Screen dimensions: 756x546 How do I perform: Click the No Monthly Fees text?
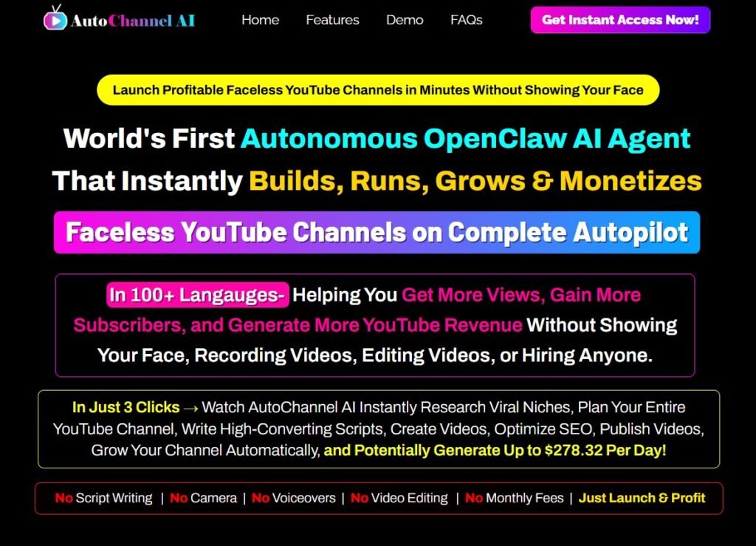pos(515,498)
